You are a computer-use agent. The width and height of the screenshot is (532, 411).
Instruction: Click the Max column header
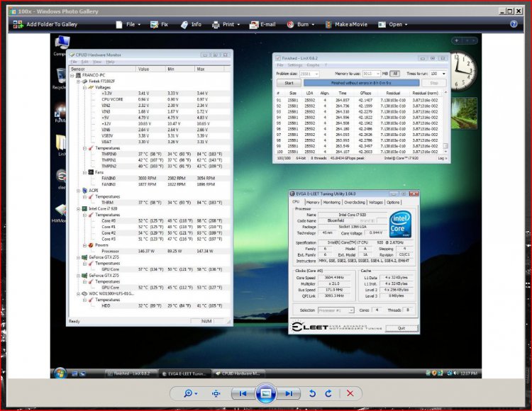click(209, 69)
